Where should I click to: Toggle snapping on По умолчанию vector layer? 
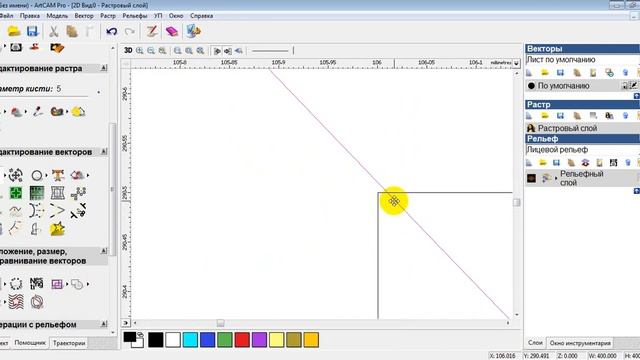click(x=633, y=86)
